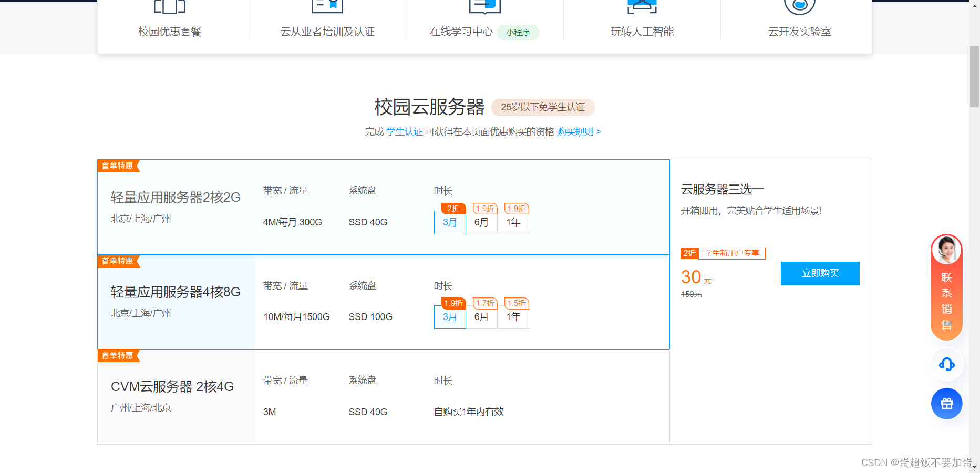
Task: Open the 校园优惠套餐 tab
Action: click(x=170, y=32)
